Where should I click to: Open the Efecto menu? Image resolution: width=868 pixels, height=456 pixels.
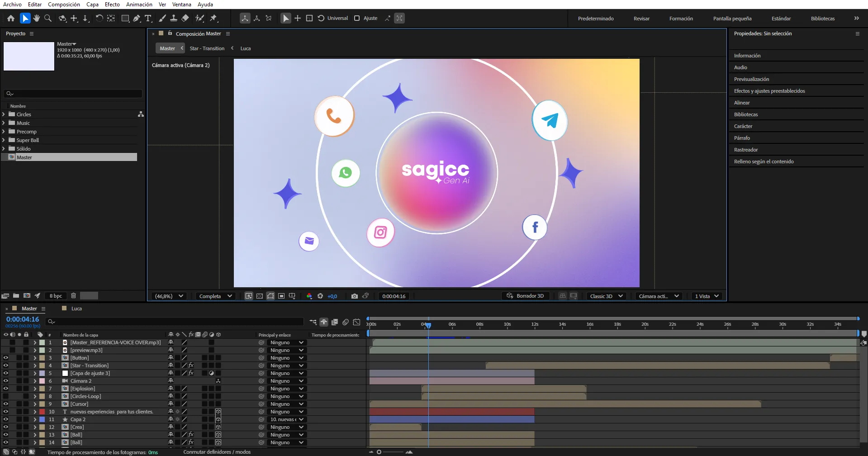pyautogui.click(x=112, y=4)
